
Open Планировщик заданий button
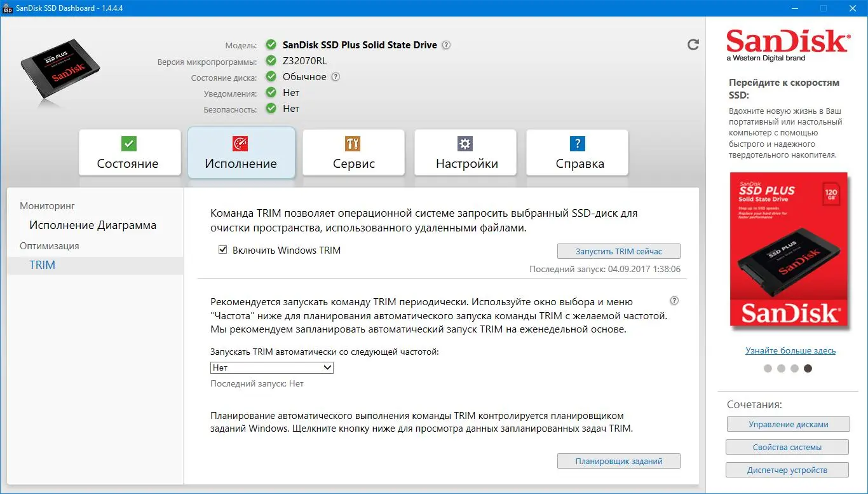[619, 461]
